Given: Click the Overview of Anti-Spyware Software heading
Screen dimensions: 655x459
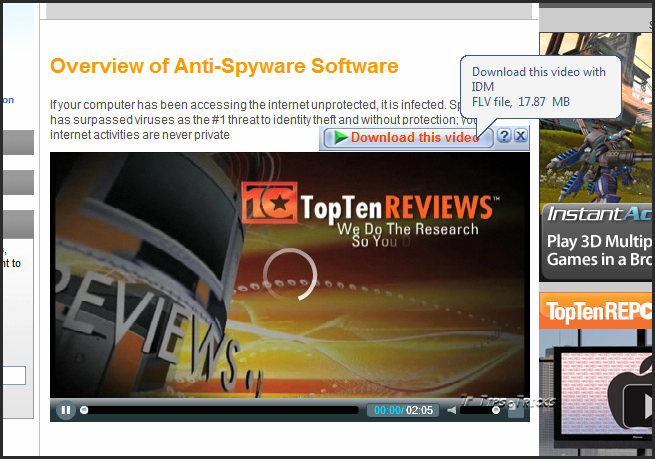Looking at the screenshot, I should 224,66.
